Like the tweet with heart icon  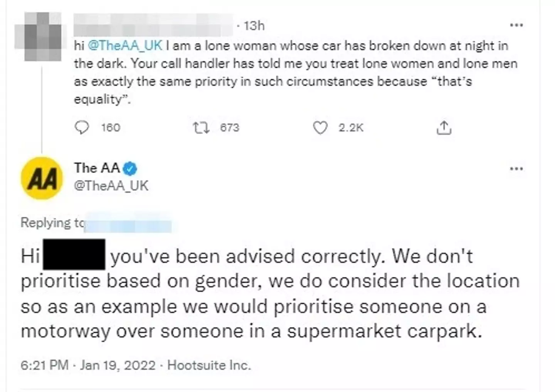pyautogui.click(x=320, y=127)
